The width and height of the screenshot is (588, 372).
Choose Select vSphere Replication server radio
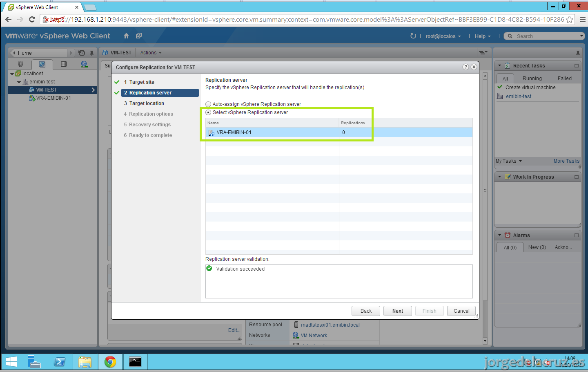(x=208, y=112)
